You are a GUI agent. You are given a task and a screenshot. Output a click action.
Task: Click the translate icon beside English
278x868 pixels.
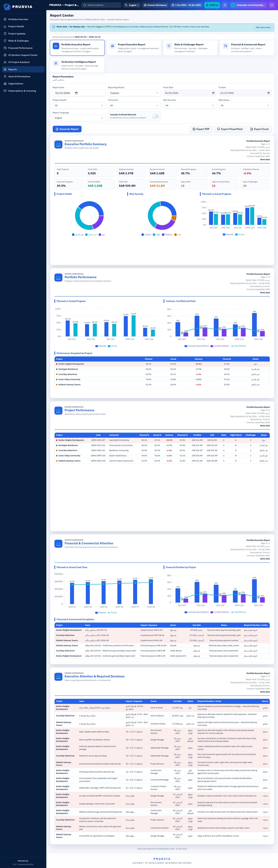[126, 5]
